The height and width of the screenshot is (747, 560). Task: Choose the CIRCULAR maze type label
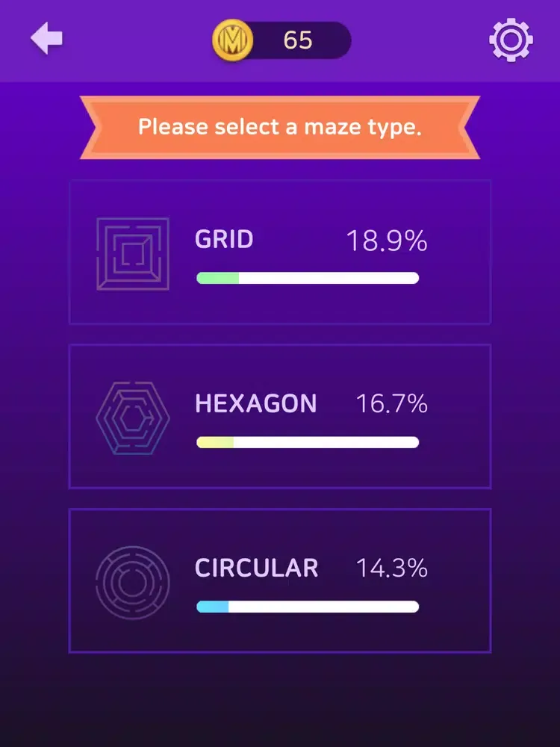[x=256, y=568]
